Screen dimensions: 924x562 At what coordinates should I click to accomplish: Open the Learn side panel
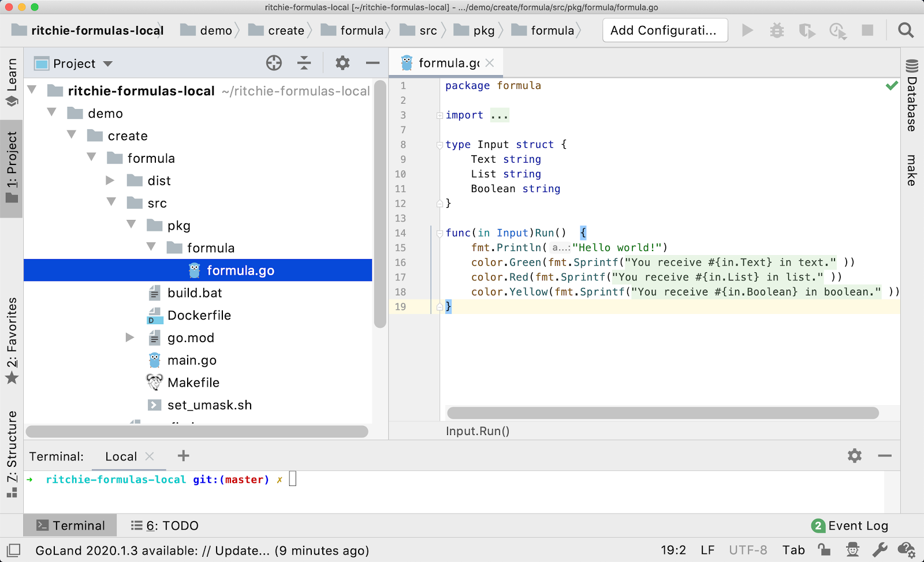12,82
